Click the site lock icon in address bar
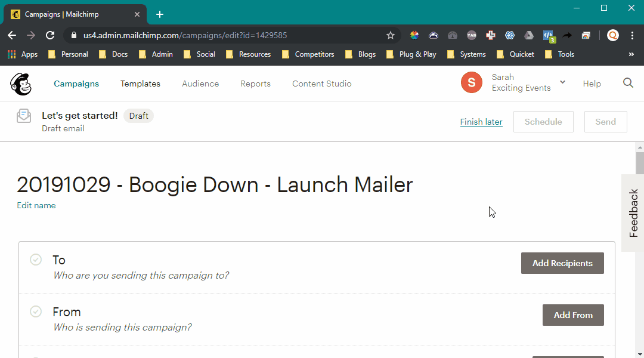This screenshot has height=358, width=644. pyautogui.click(x=74, y=35)
